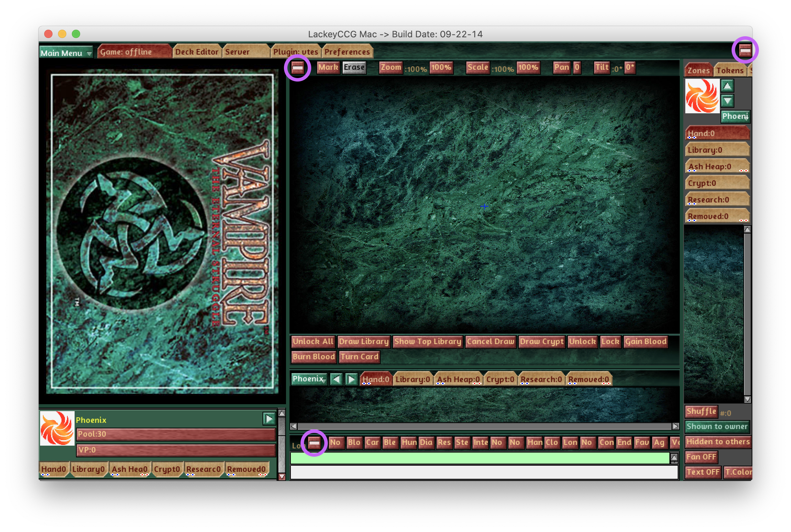Click the red bar button at the tab row's right end
This screenshot has width=791, height=532.
(745, 51)
